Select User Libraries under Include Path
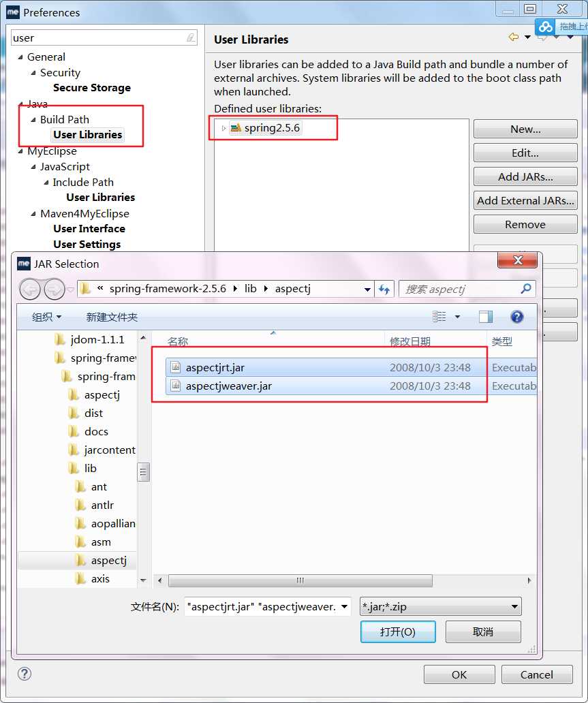The width and height of the screenshot is (588, 703). point(100,198)
